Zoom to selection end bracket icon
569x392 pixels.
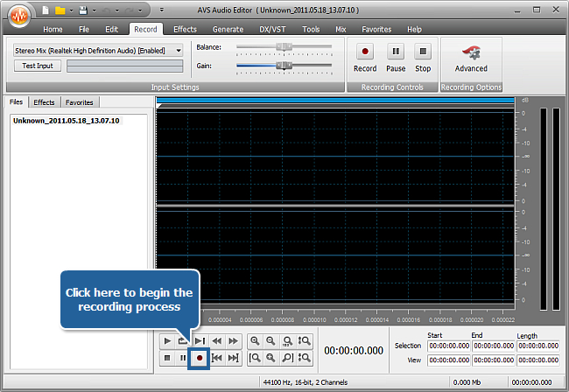[x=287, y=358]
